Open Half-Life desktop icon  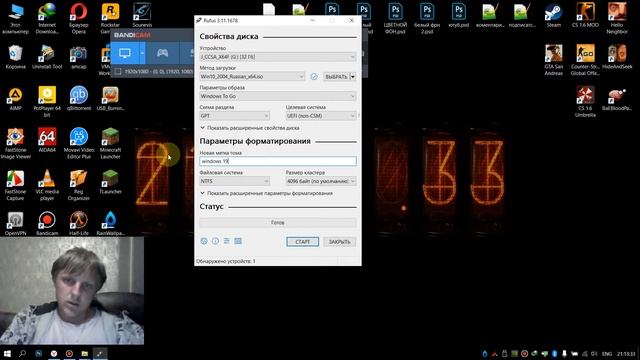pos(78,224)
